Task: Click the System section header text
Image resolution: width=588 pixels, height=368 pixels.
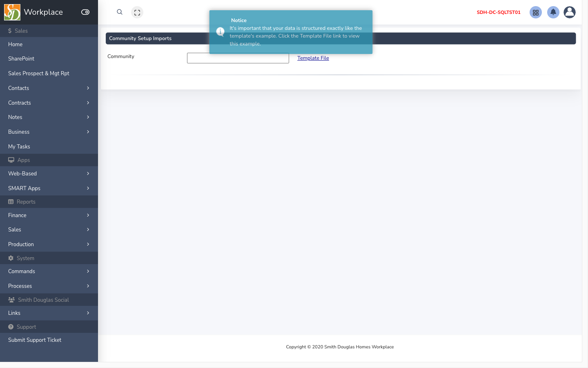Action: click(x=25, y=258)
